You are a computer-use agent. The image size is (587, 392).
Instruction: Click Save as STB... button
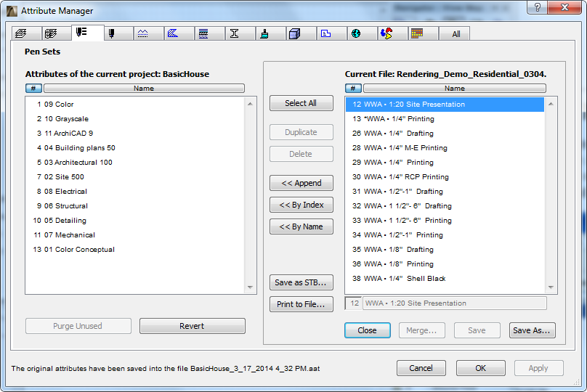[301, 283]
